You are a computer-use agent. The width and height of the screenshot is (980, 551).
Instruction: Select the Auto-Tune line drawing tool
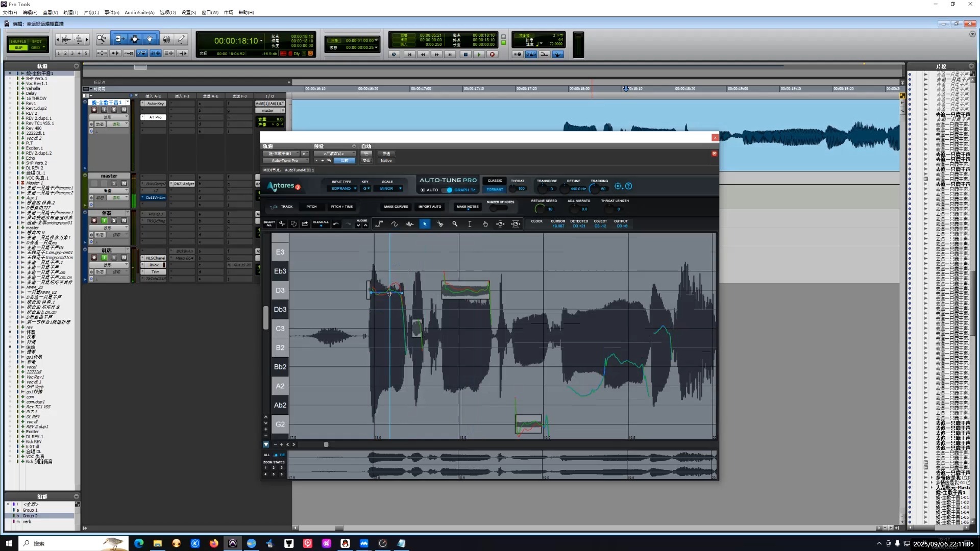click(x=379, y=224)
